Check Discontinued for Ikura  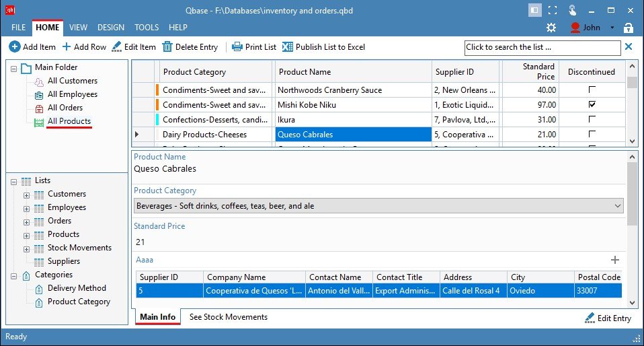click(592, 119)
